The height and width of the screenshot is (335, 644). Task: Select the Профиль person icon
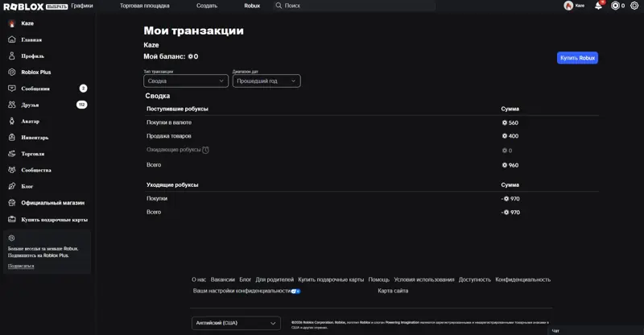tap(12, 56)
